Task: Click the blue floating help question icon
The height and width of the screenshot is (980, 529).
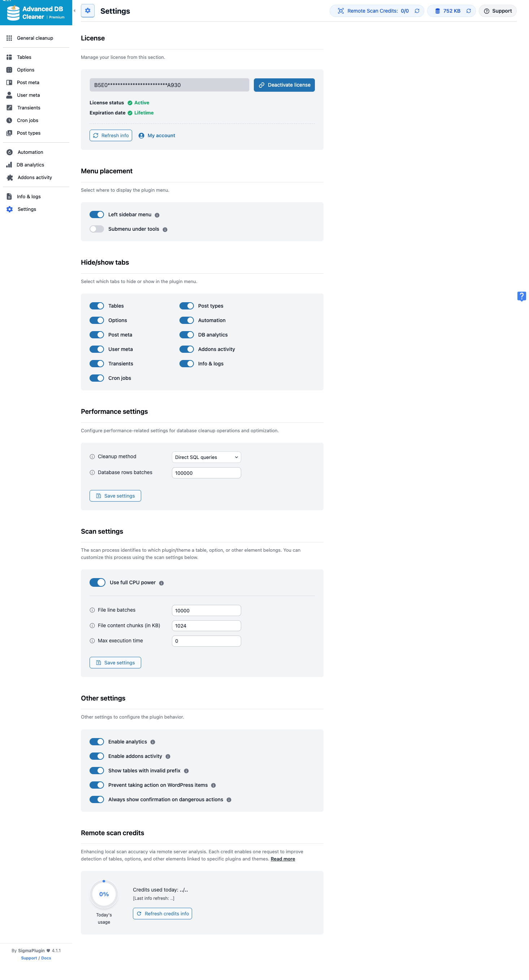Action: pos(522,296)
